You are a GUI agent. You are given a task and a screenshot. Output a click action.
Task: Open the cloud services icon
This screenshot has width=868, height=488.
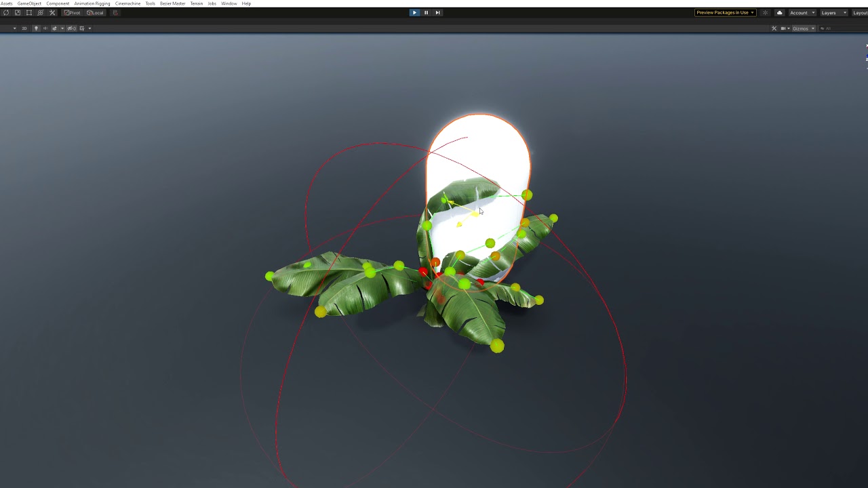pos(779,13)
